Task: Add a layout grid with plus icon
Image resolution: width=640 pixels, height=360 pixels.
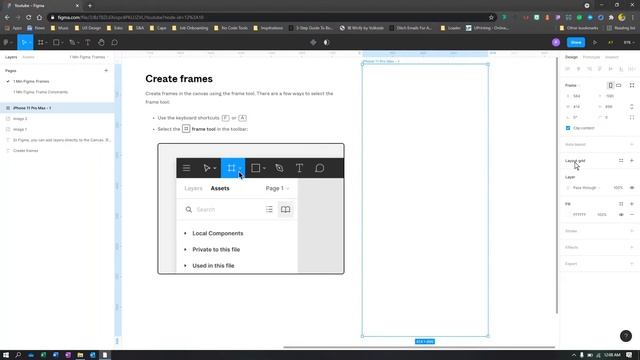Action: coord(632,161)
